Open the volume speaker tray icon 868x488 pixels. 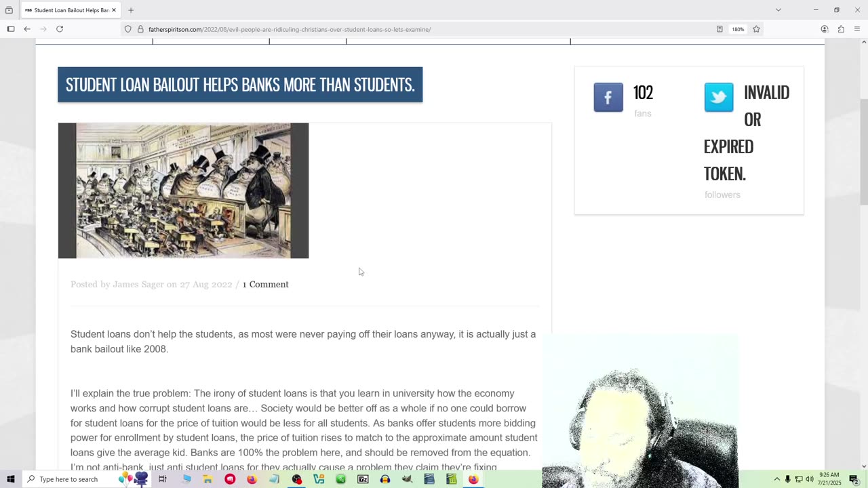pyautogui.click(x=809, y=479)
